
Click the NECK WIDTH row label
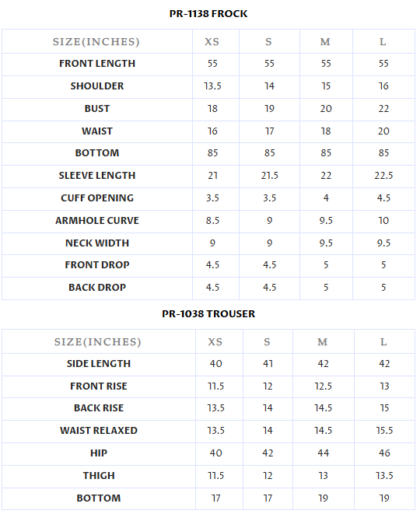coord(97,243)
